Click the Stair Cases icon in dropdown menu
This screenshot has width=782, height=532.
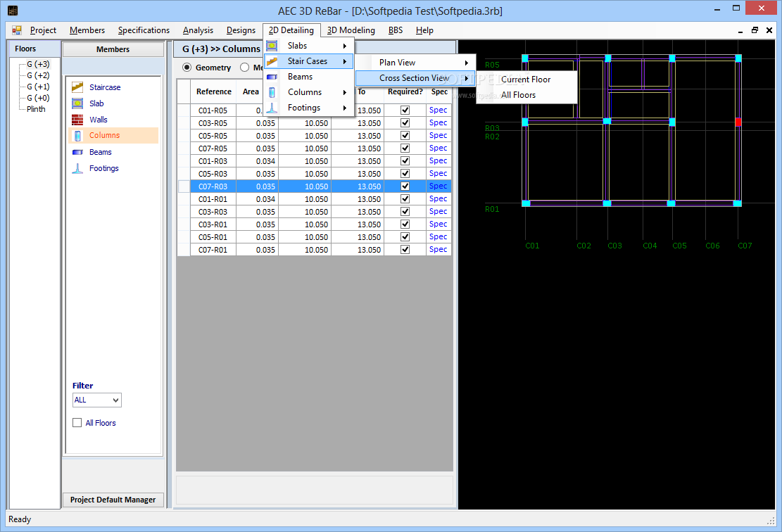click(x=272, y=61)
